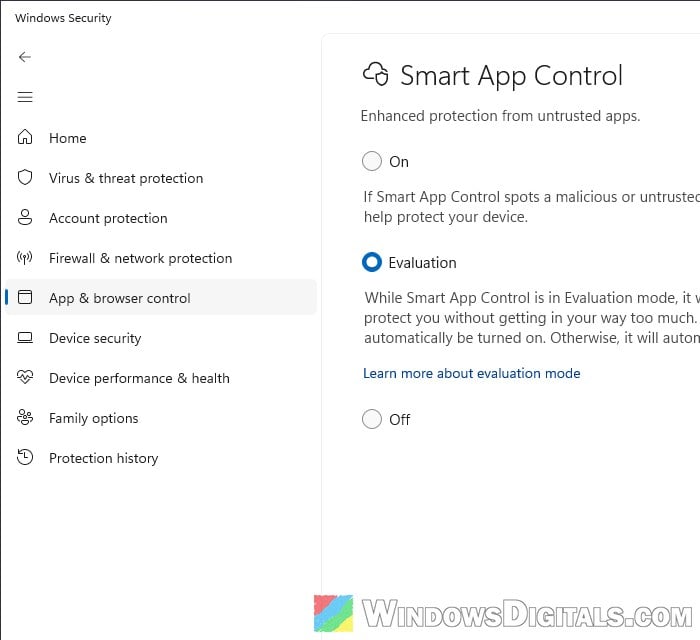Screen dimensions: 700x640
Task: Click the Device security laptop icon
Action: point(25,338)
